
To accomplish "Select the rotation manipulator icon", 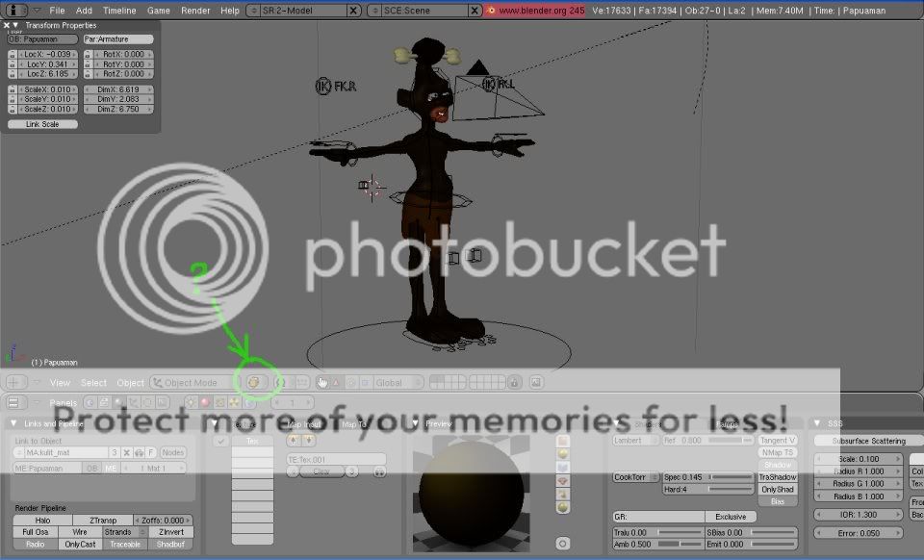I will pos(351,382).
